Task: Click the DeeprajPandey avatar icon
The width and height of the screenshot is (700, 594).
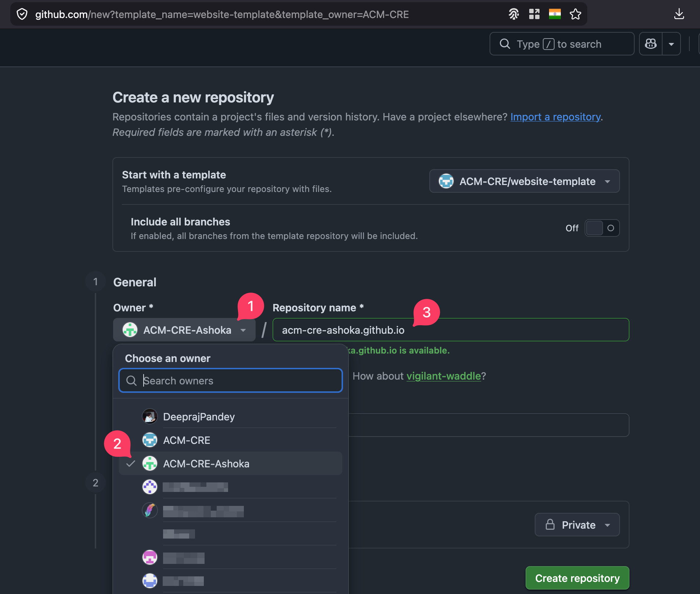Action: [150, 417]
